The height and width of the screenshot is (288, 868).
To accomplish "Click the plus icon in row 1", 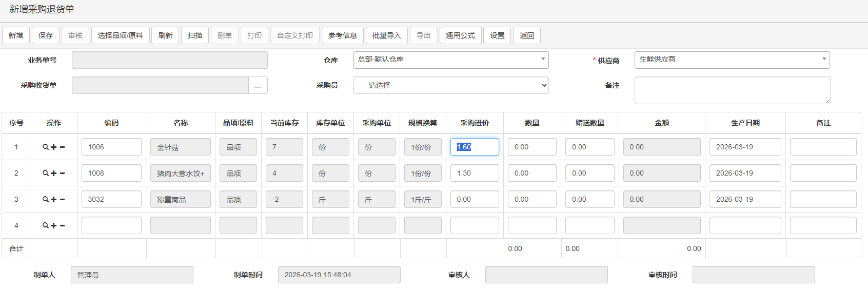I will point(54,147).
